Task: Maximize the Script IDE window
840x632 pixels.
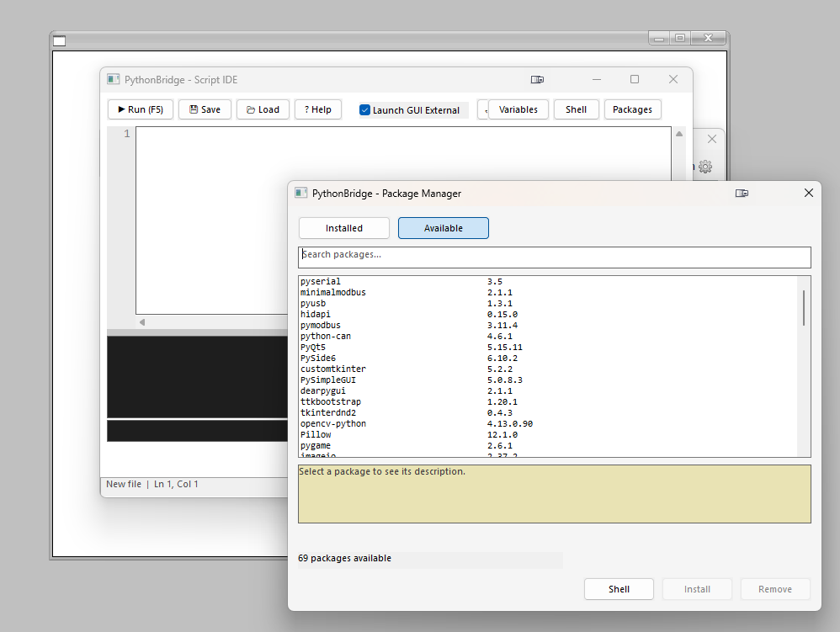Action: pyautogui.click(x=635, y=79)
